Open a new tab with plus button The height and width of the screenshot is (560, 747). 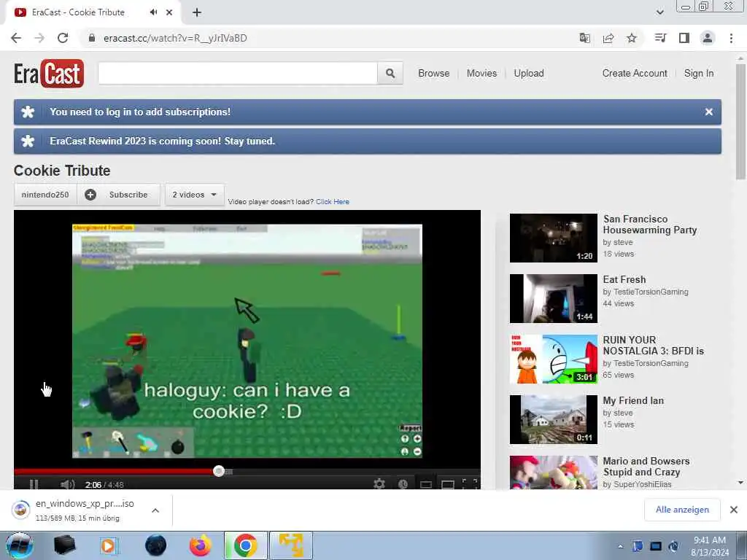197,12
